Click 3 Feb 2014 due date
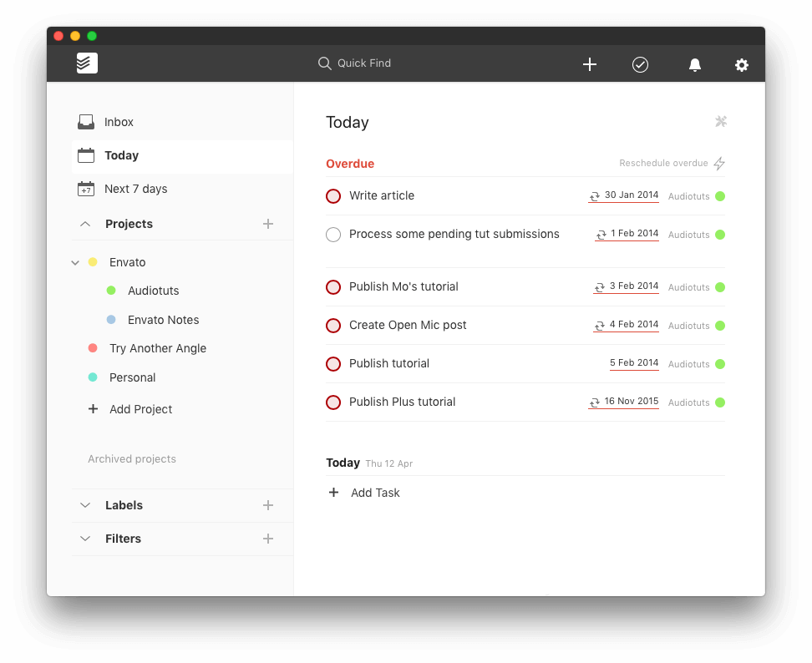The width and height of the screenshot is (812, 663). click(x=634, y=286)
